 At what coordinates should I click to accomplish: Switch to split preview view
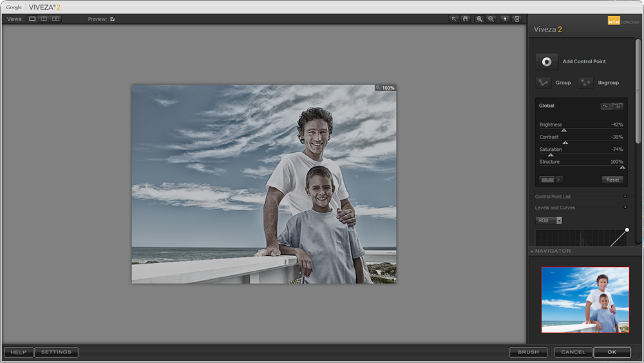point(44,19)
